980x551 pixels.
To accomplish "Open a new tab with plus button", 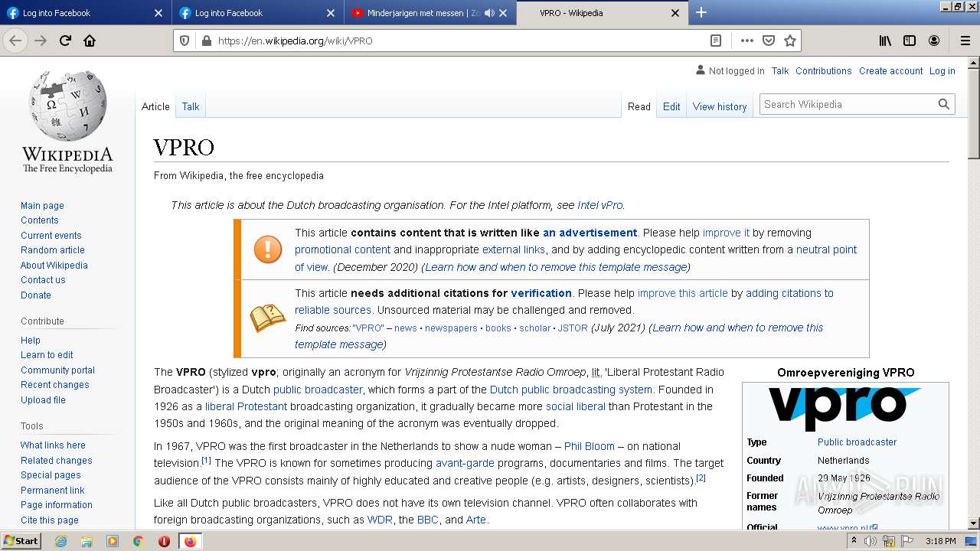I will pyautogui.click(x=701, y=12).
